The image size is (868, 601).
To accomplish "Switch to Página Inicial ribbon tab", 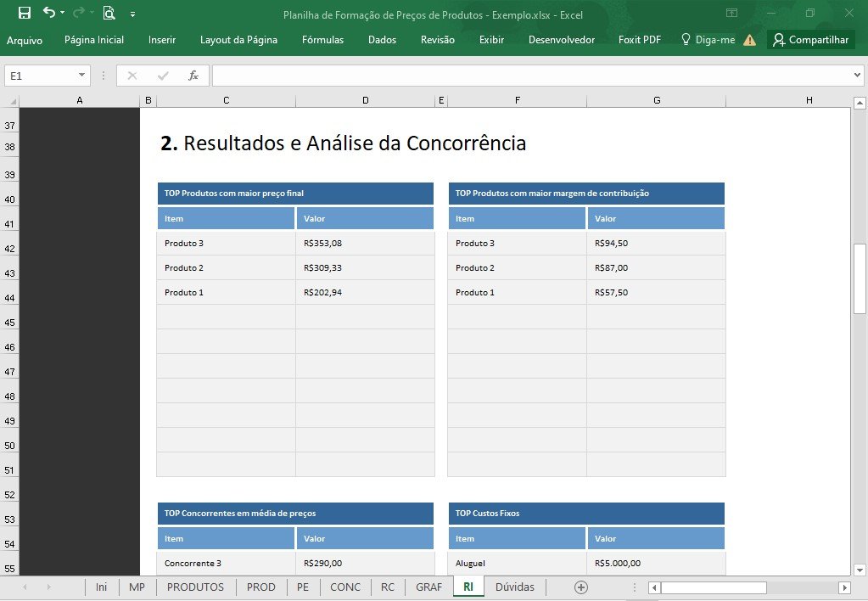I will (x=94, y=40).
